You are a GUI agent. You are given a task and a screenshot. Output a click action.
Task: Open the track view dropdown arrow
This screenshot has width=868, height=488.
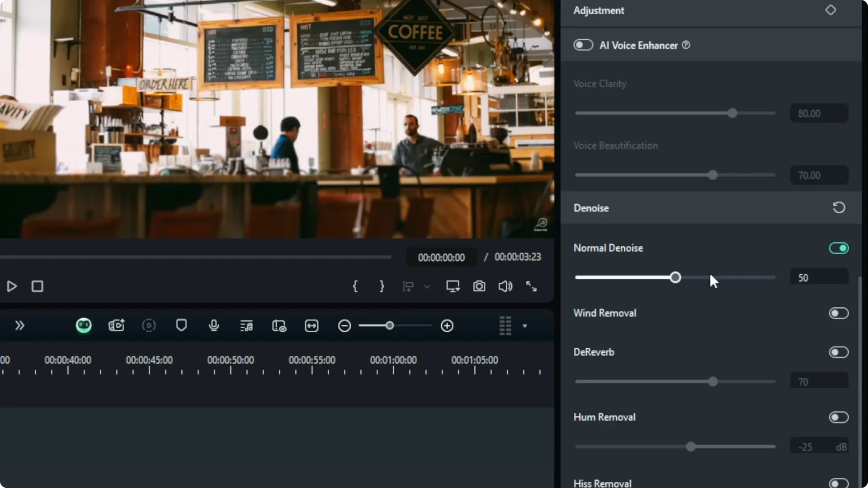coord(524,325)
